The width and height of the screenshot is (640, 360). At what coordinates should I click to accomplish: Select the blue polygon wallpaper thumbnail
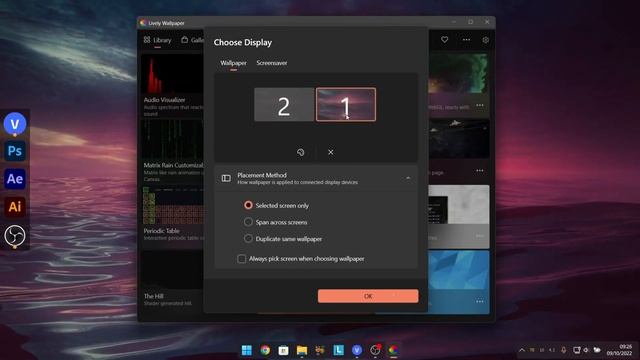pos(458,270)
